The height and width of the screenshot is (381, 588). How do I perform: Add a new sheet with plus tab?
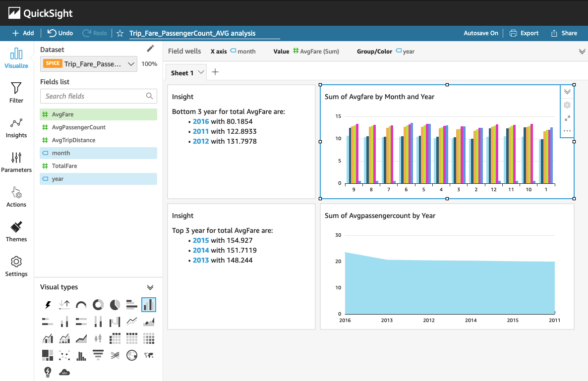point(215,72)
